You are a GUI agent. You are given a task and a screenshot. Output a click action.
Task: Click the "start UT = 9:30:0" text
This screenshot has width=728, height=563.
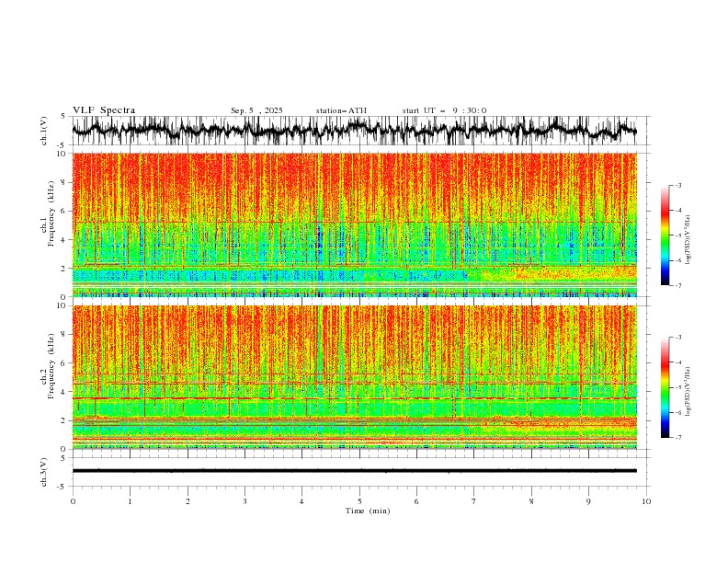click(444, 110)
